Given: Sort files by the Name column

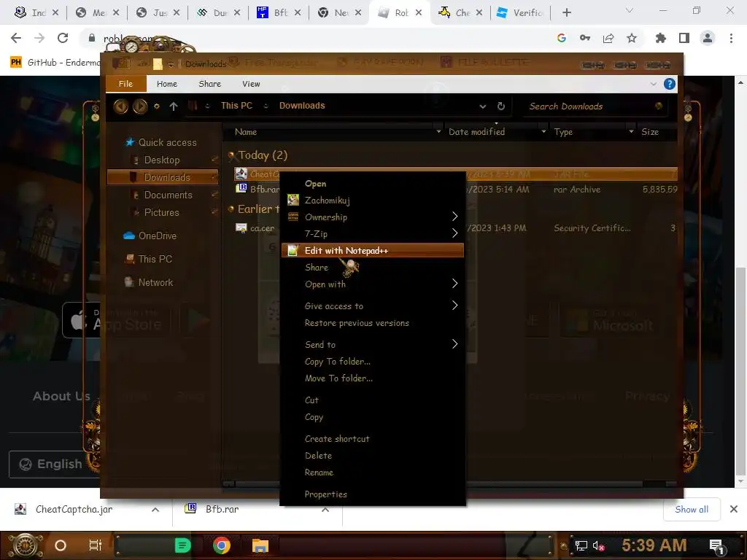Looking at the screenshot, I should (x=246, y=132).
